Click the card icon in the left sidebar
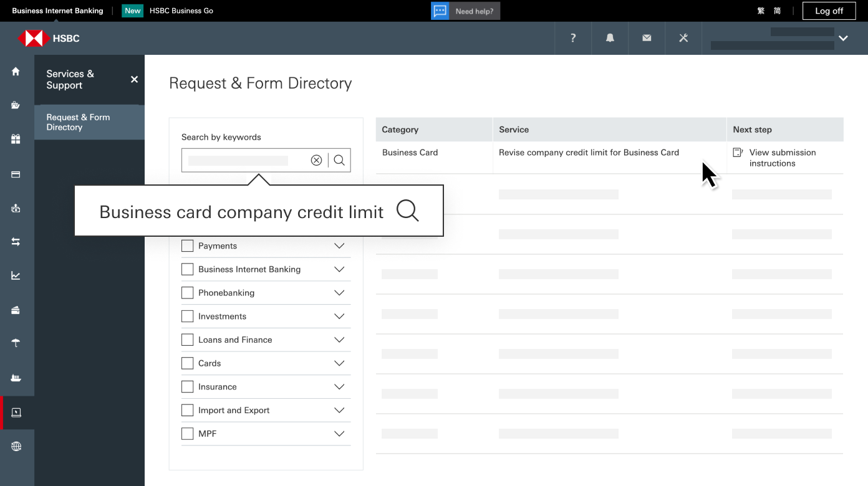The image size is (868, 486). point(16,174)
